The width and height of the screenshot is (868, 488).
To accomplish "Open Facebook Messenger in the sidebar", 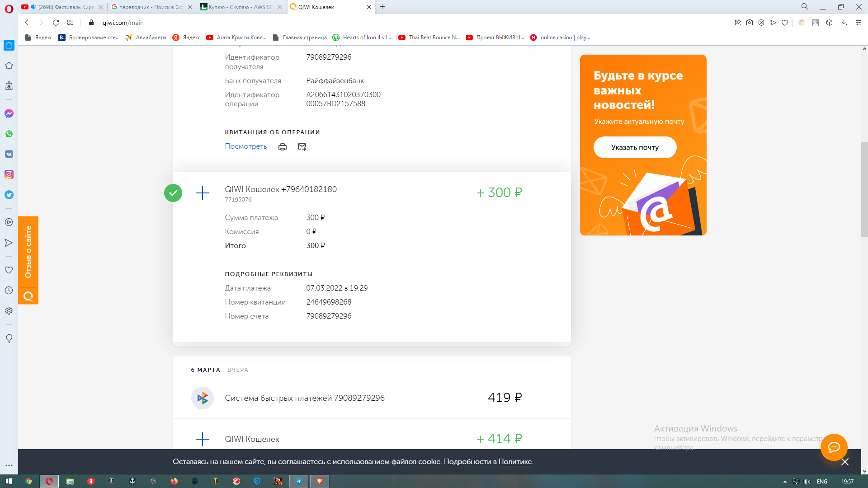I will (x=9, y=113).
